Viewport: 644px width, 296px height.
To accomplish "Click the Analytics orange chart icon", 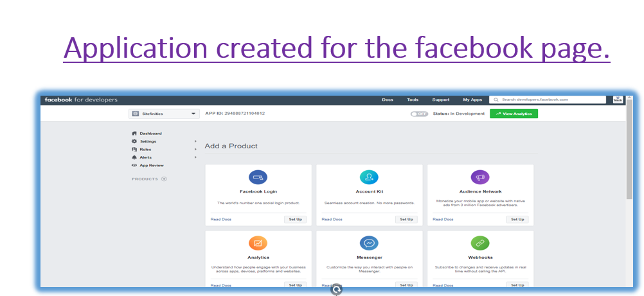I will click(x=258, y=243).
